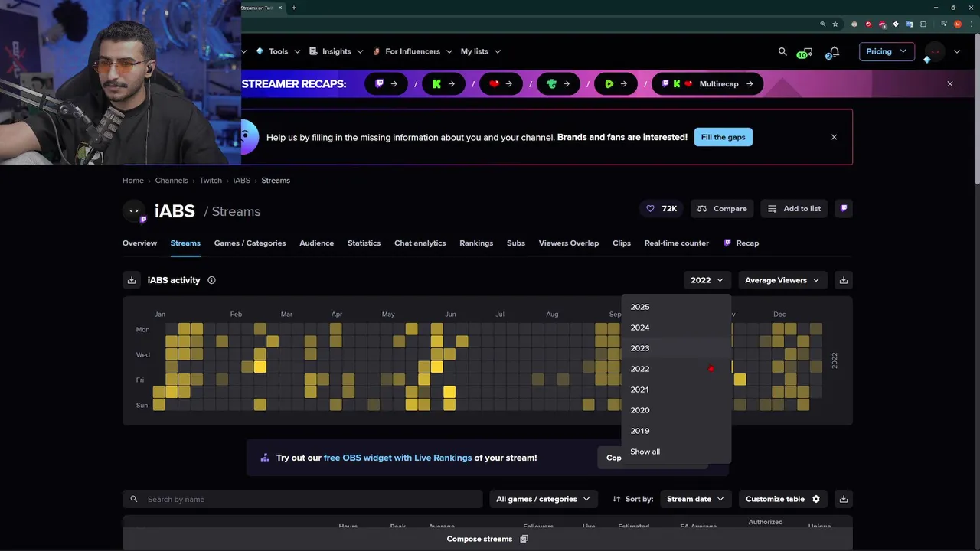Screen dimensions: 980x551
Task: Open the Twitch channel icon button
Action: point(844,208)
